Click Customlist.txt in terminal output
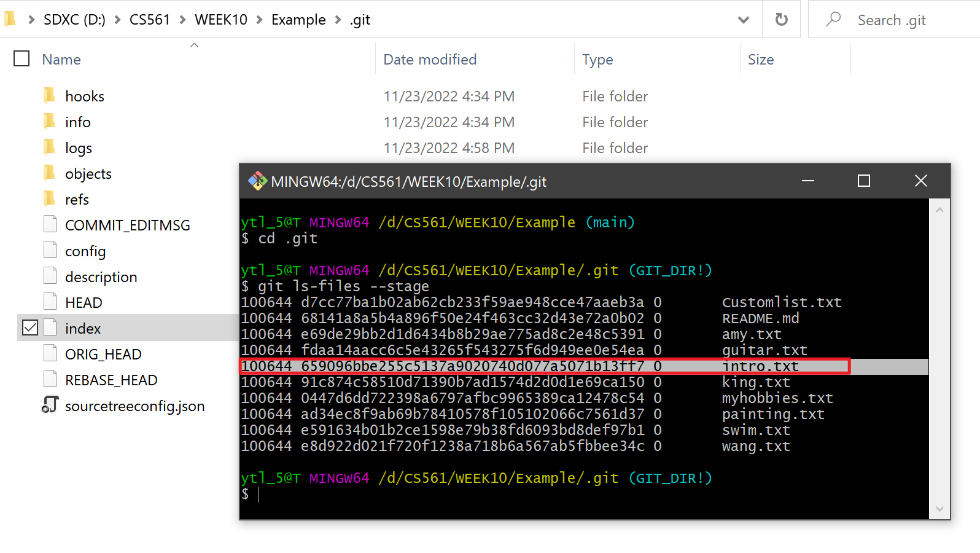The image size is (980, 553). tap(782, 302)
